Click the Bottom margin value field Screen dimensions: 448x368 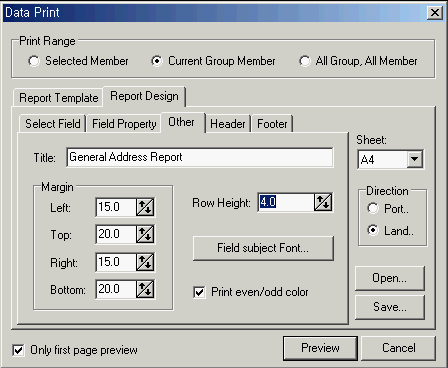pyautogui.click(x=116, y=289)
